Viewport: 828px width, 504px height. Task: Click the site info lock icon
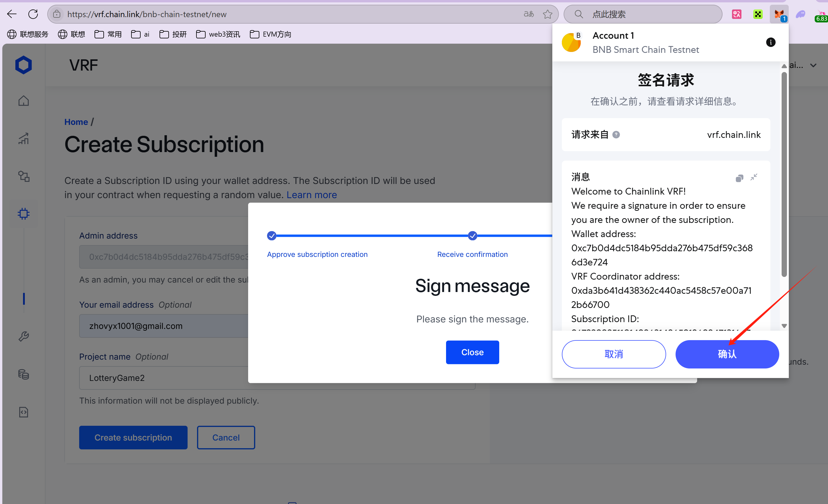point(57,14)
